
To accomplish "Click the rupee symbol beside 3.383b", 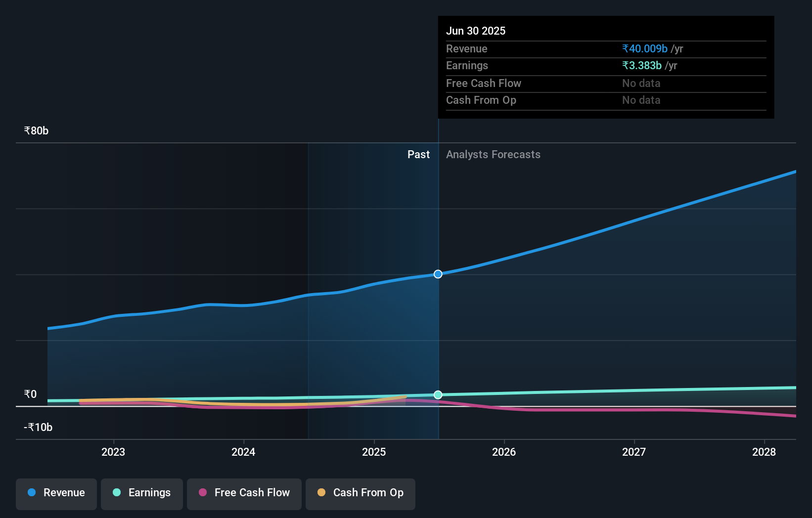I will pos(625,65).
